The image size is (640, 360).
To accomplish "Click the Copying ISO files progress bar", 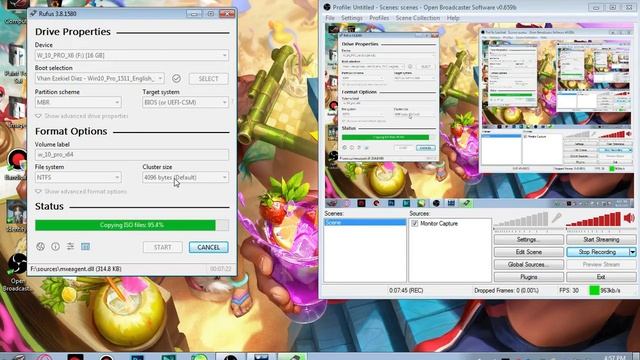I will point(132,225).
